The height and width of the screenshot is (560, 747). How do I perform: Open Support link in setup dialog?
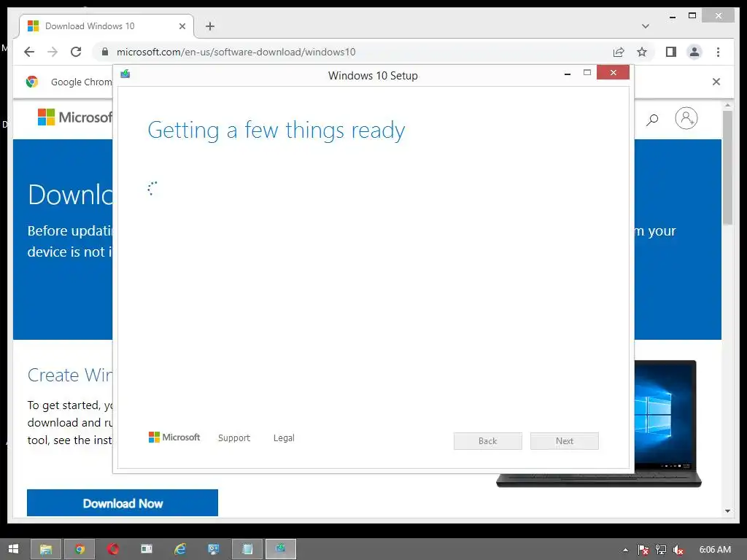(234, 437)
